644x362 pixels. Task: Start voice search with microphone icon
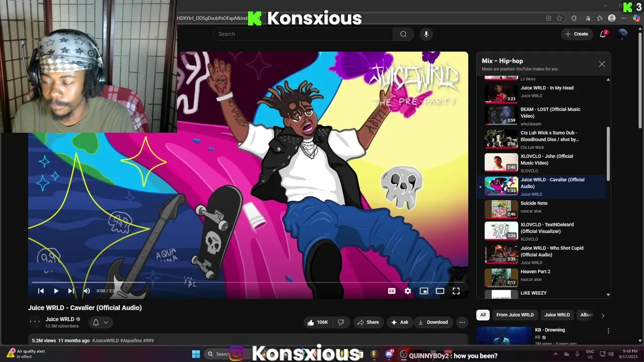[x=426, y=34]
